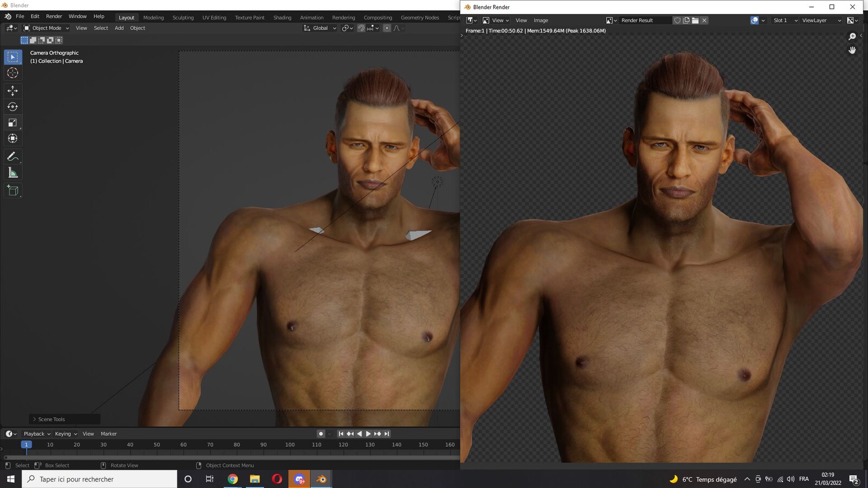
Task: Jump to the start frame in timeline
Action: point(341,434)
